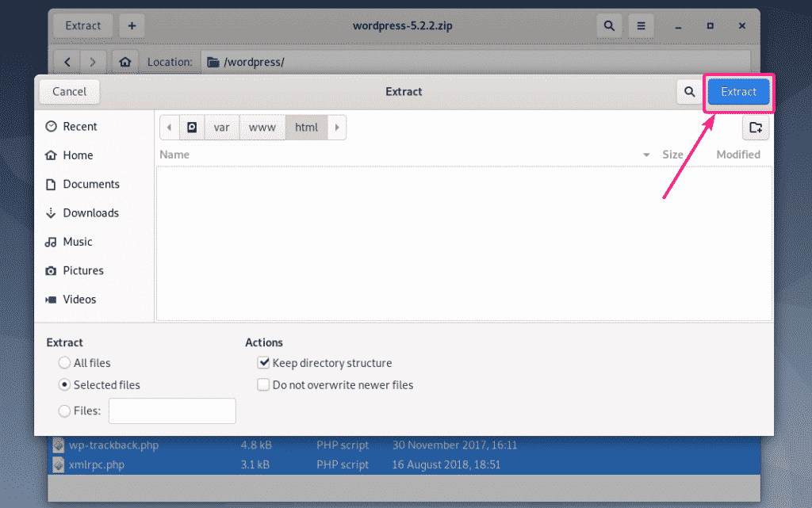This screenshot has width=812, height=508.
Task: Click the Files pattern text field
Action: (172, 411)
